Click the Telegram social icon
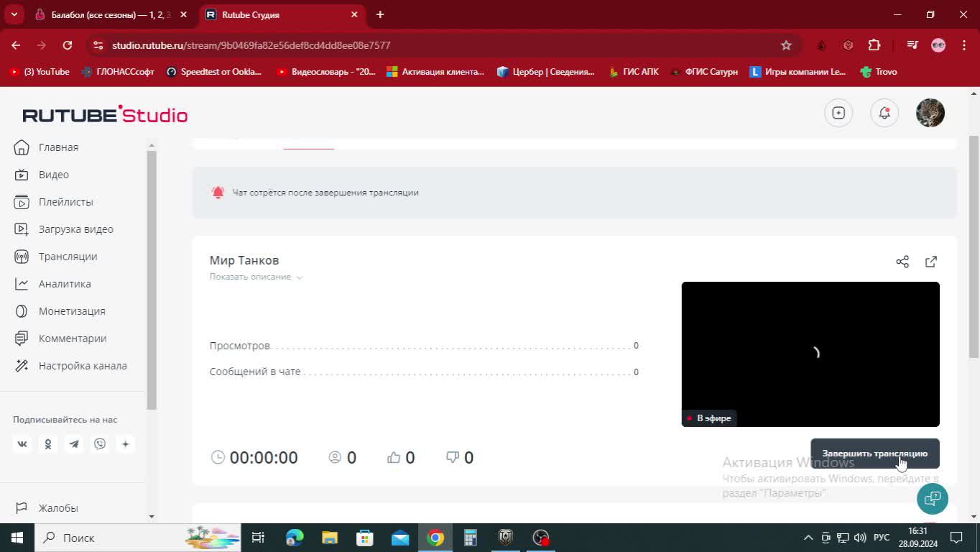The image size is (980, 552). coord(74,444)
